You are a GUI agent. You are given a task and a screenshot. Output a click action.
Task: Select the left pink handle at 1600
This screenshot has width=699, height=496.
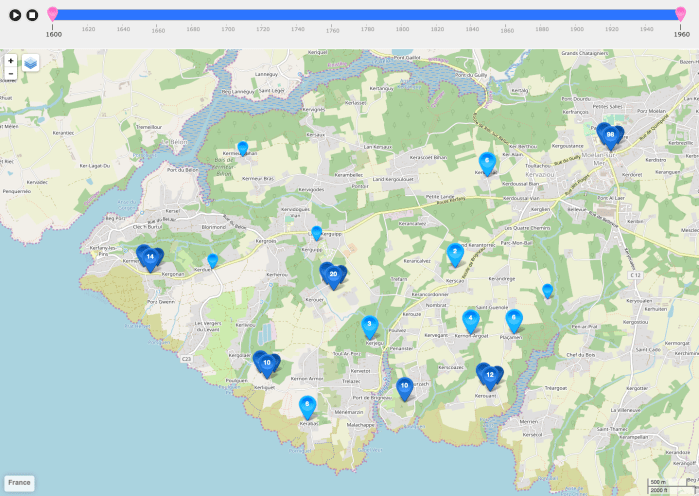53,14
